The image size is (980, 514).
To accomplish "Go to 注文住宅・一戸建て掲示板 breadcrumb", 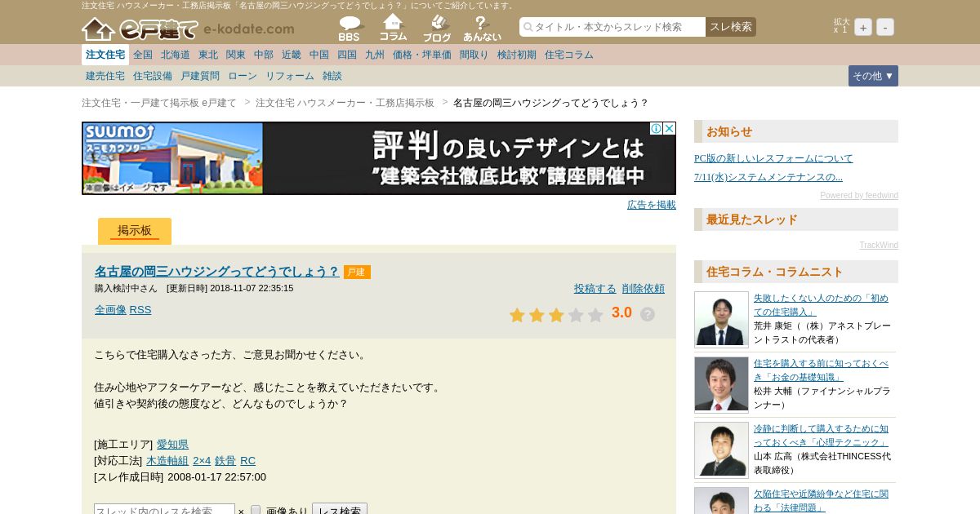I will pyautogui.click(x=159, y=103).
